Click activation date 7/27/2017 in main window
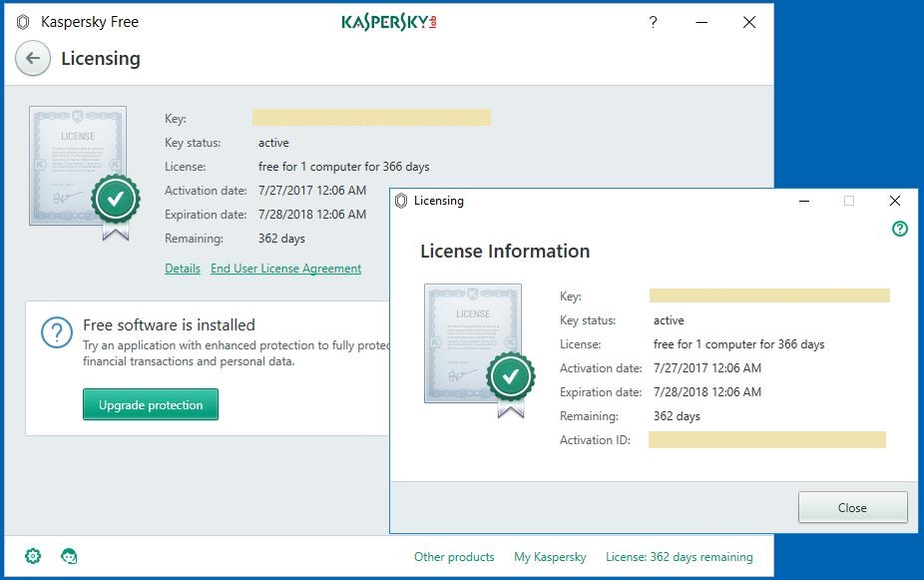The image size is (924, 580). 312,191
